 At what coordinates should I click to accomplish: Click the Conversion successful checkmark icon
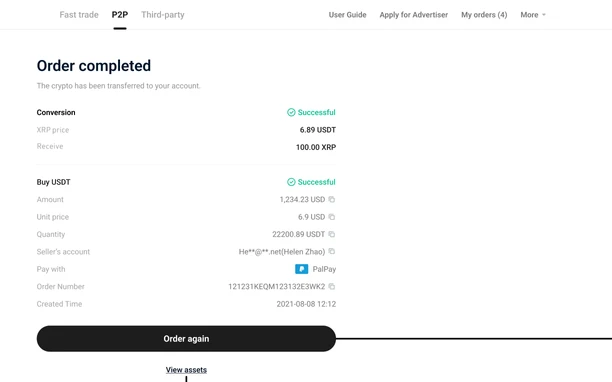(291, 112)
